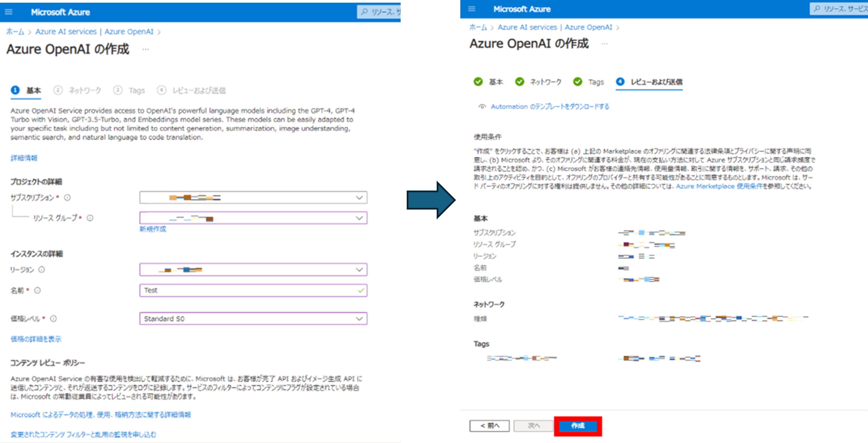Open Azure Marketplace 使用条件 link
The height and width of the screenshot is (443, 868).
[x=719, y=186]
